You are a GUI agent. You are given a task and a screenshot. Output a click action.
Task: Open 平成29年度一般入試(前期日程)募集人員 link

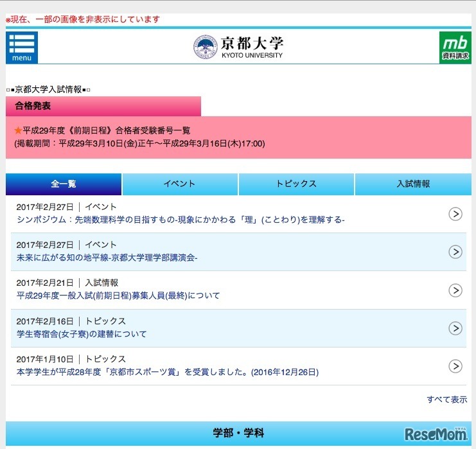pyautogui.click(x=118, y=295)
